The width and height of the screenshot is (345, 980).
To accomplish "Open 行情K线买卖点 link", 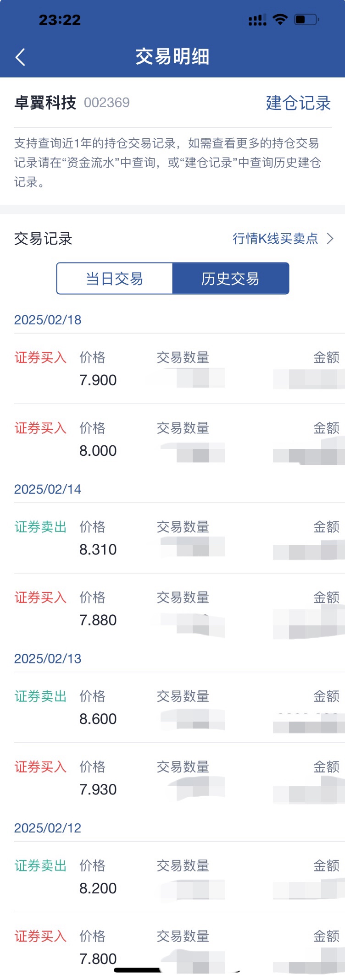I will (x=275, y=239).
